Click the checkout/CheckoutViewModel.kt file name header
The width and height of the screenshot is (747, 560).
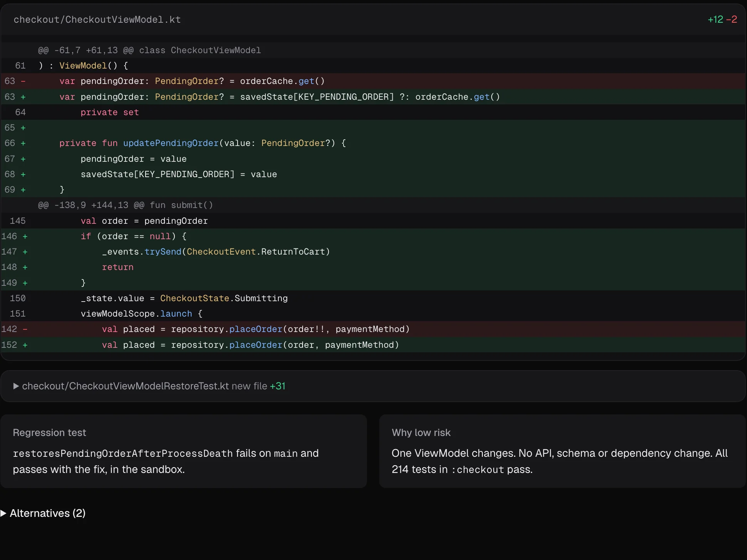point(97,20)
